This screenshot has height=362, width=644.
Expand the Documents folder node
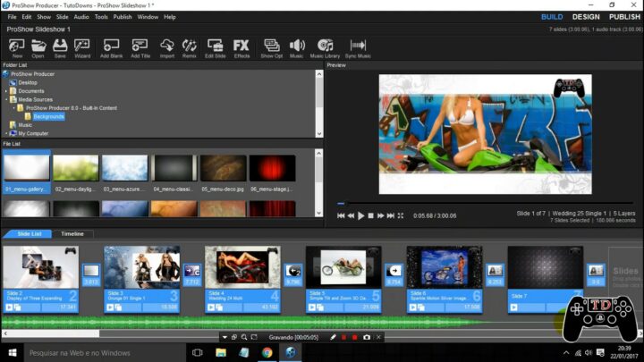4,90
